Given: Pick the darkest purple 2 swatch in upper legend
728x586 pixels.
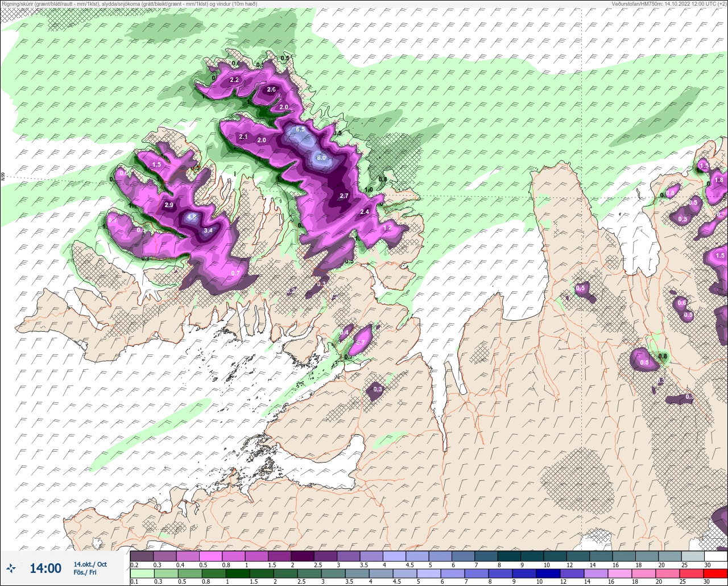Looking at the screenshot, I should pyautogui.click(x=302, y=556).
